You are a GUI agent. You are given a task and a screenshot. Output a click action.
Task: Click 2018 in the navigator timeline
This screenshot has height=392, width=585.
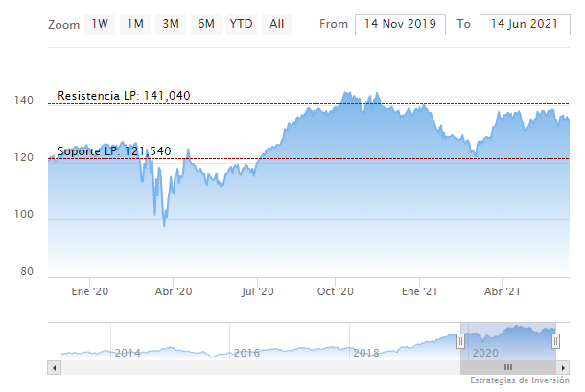tap(365, 353)
